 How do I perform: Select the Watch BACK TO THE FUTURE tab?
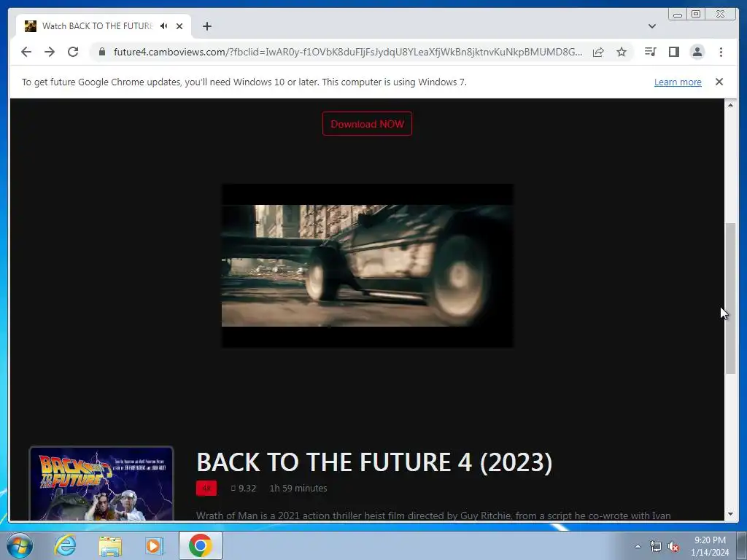tap(104, 26)
